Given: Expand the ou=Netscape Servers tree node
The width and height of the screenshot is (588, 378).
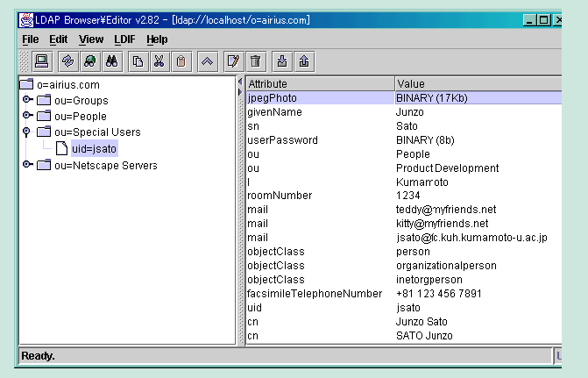Looking at the screenshot, I should (27, 164).
